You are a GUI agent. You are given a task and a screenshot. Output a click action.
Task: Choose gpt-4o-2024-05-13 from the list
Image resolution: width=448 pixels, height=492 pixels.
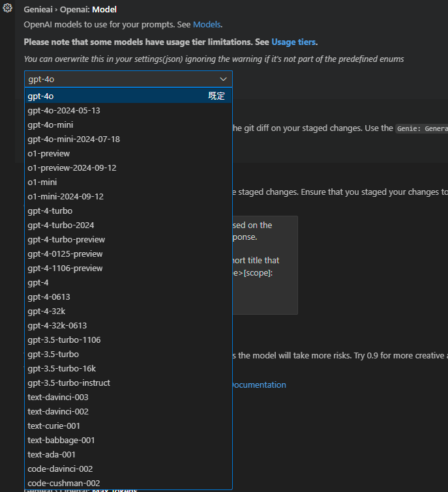pos(64,110)
